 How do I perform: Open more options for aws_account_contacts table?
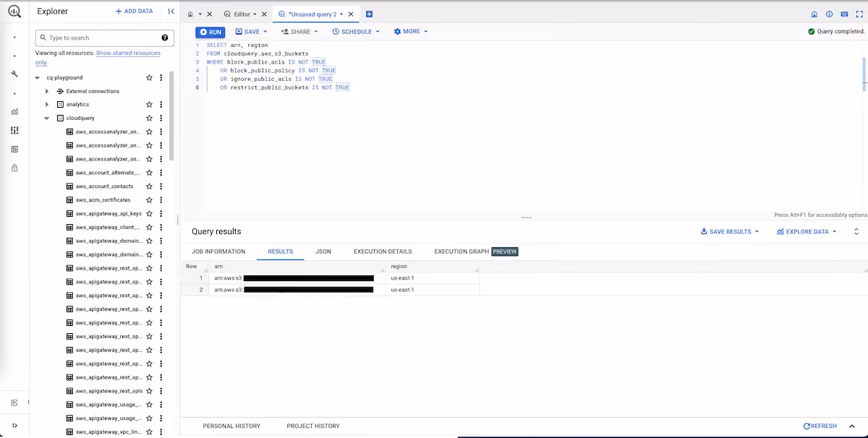click(x=161, y=186)
